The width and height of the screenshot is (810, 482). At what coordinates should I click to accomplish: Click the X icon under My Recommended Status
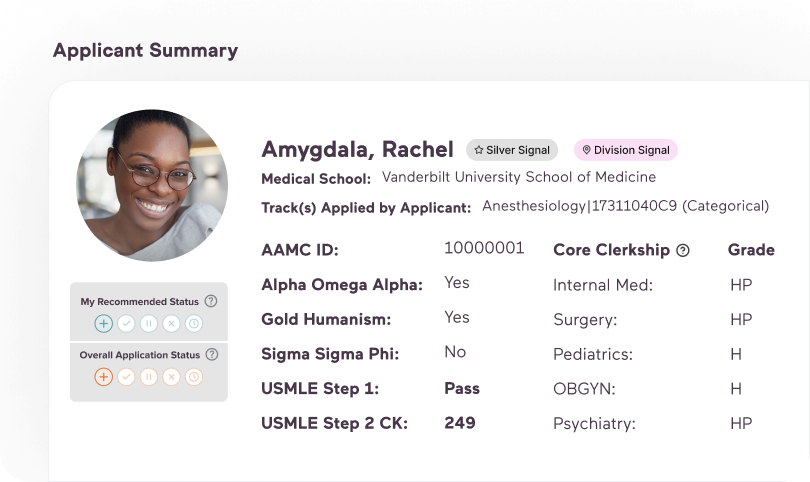(x=171, y=323)
